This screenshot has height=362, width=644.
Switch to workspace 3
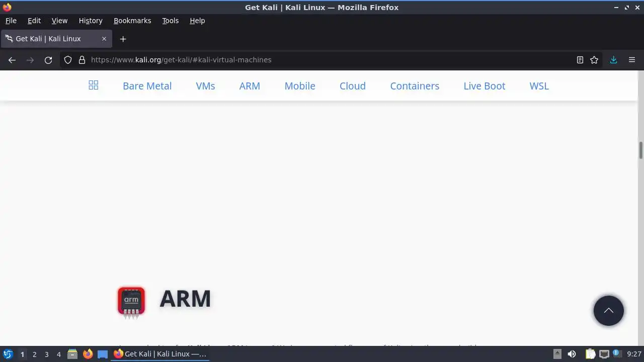[46, 354]
